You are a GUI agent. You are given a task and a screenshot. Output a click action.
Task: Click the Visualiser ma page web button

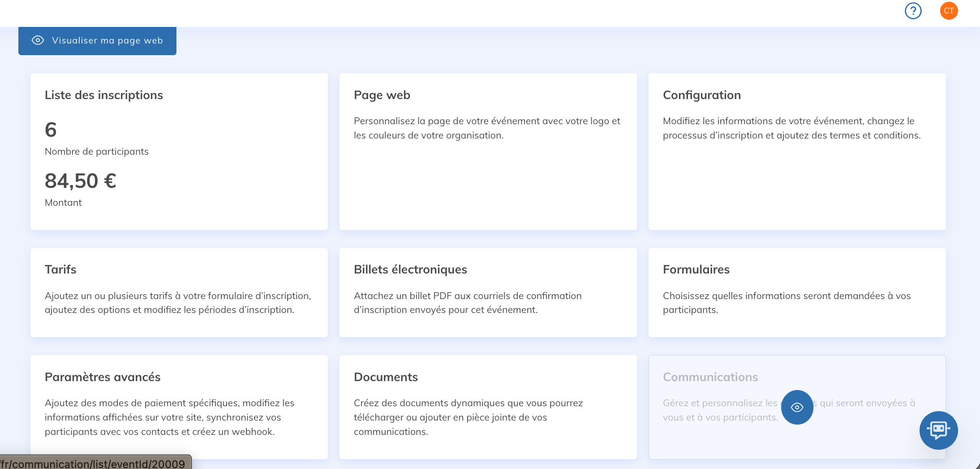[107, 41]
